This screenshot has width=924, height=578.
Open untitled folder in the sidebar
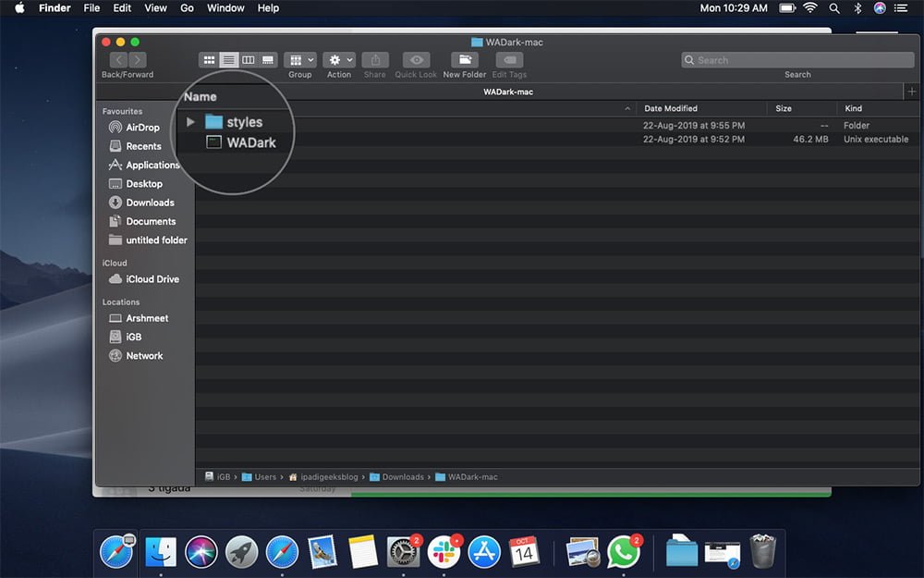click(148, 240)
